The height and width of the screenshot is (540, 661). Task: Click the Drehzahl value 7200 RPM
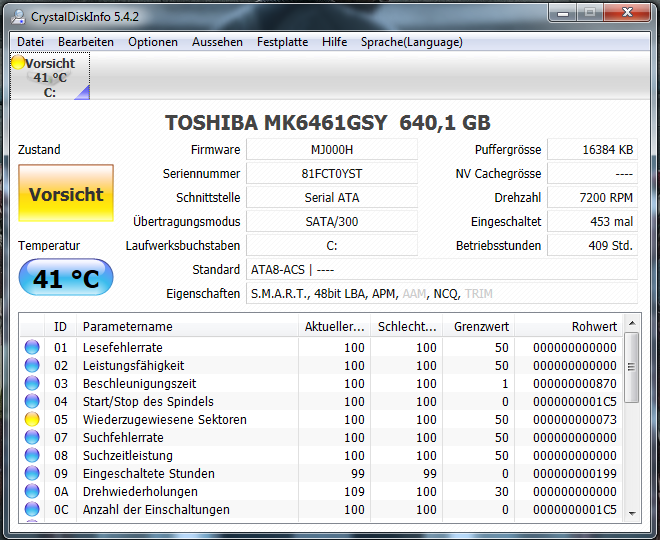coord(592,198)
